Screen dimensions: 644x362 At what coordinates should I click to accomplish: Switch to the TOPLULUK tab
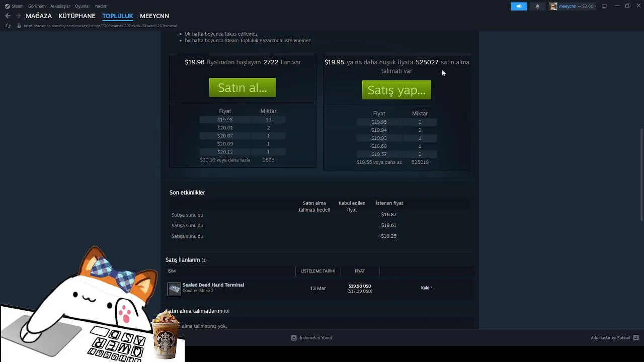[x=118, y=16]
